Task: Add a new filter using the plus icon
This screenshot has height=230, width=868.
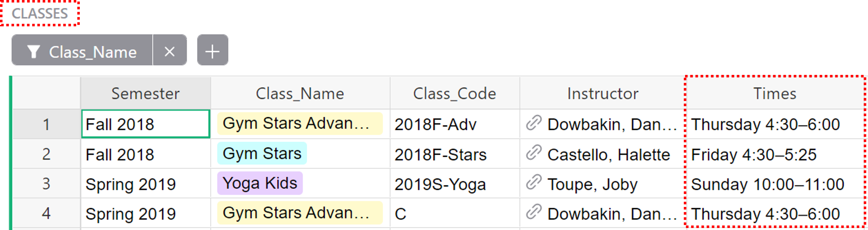Action: (212, 51)
